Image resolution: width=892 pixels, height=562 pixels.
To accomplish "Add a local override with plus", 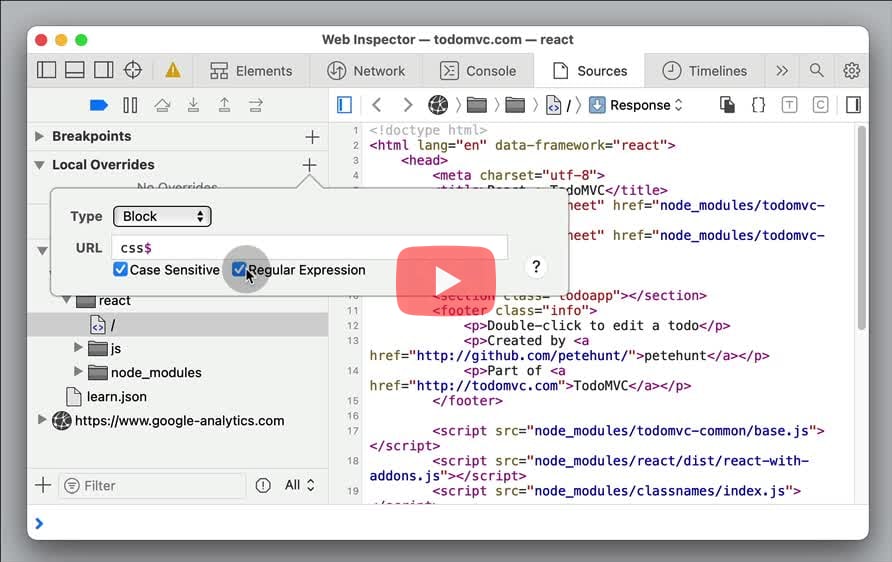I will coord(309,165).
